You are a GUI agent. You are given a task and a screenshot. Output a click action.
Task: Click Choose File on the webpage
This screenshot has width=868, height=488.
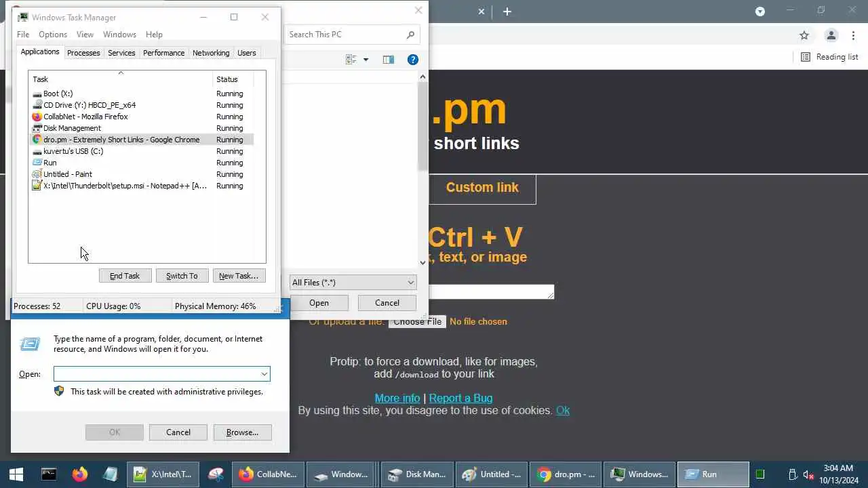pos(417,321)
